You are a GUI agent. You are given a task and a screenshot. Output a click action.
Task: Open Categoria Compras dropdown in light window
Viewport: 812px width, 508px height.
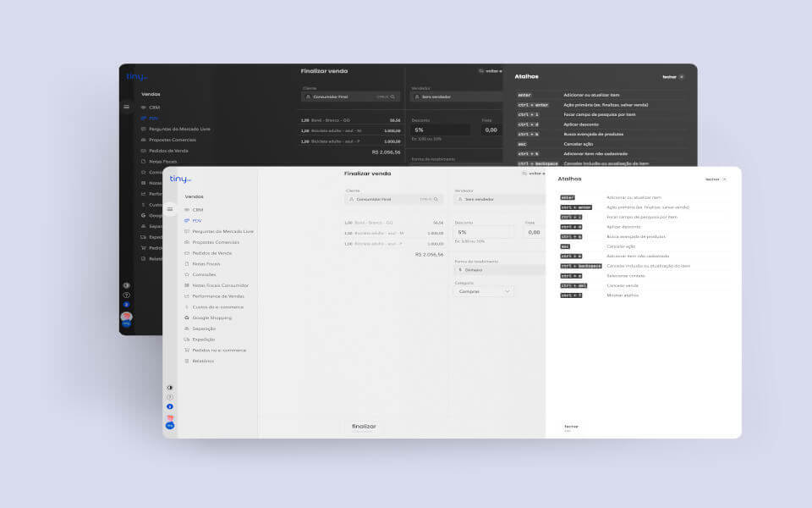pyautogui.click(x=484, y=292)
